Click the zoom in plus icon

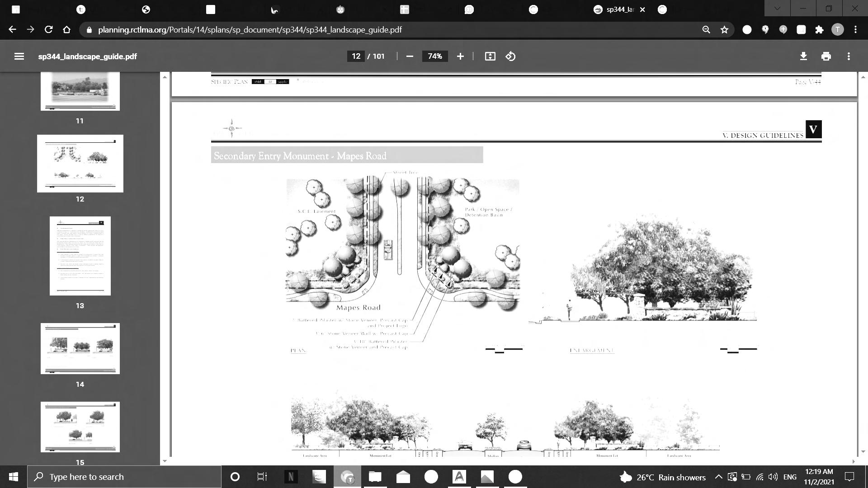pos(460,56)
